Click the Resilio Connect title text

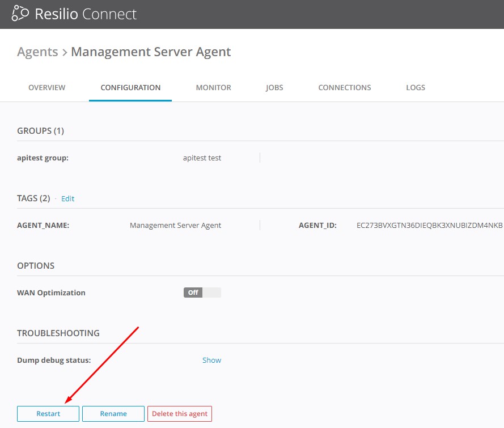[86, 14]
